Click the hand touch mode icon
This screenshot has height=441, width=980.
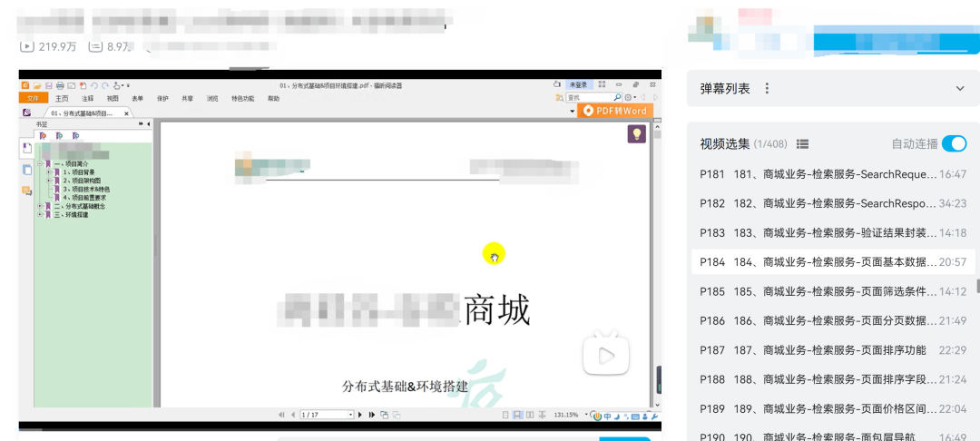[x=117, y=85]
